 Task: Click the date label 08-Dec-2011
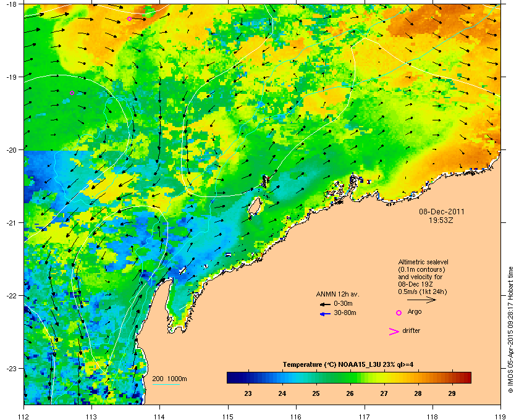(x=442, y=211)
